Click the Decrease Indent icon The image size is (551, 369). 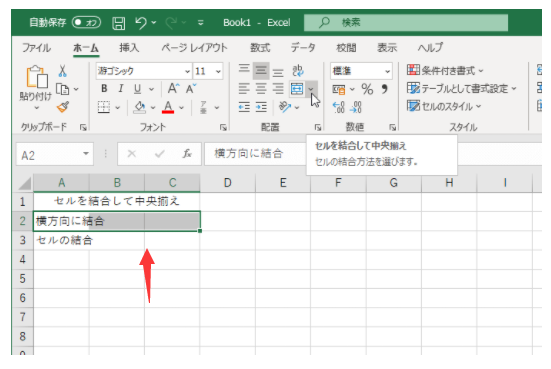(x=244, y=107)
